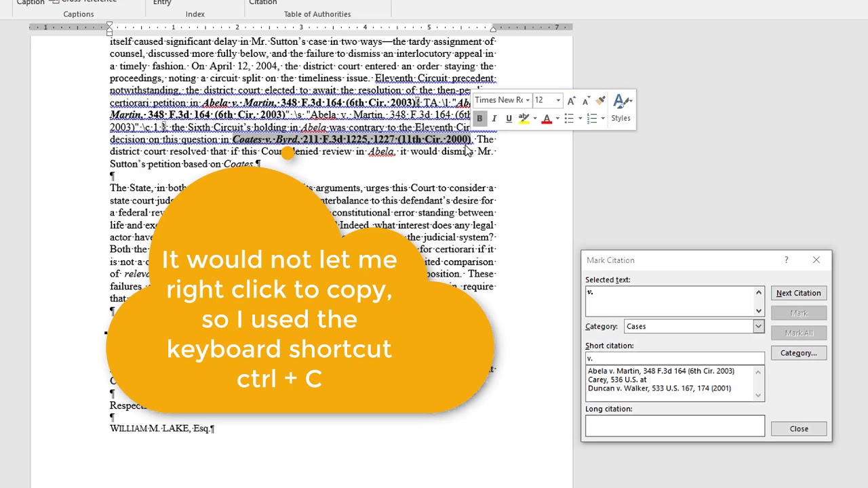
Task: Click WILLIAM M. LAKE, Esq. signature line
Action: coord(162,428)
